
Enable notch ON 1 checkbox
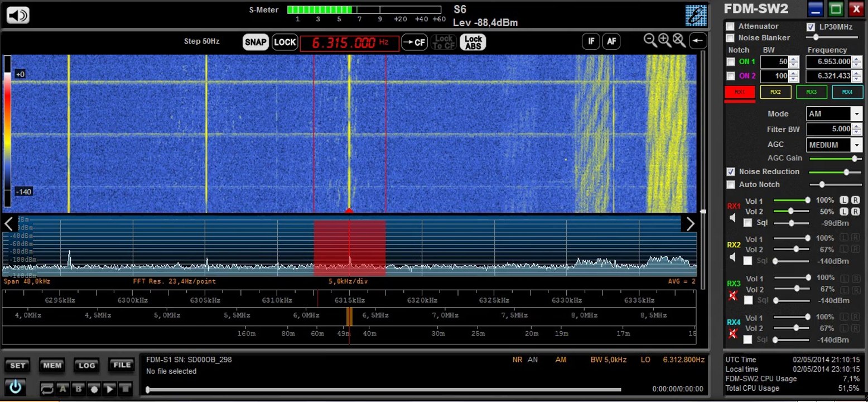(731, 61)
